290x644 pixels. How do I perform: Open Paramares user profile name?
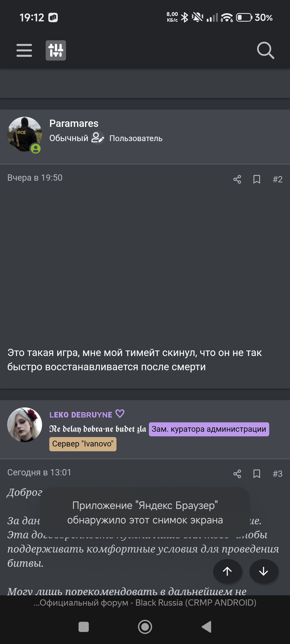74,123
